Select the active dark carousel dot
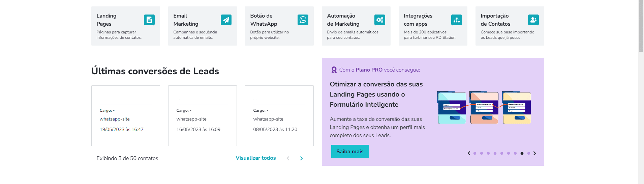This screenshot has width=644, height=184. click(x=522, y=153)
